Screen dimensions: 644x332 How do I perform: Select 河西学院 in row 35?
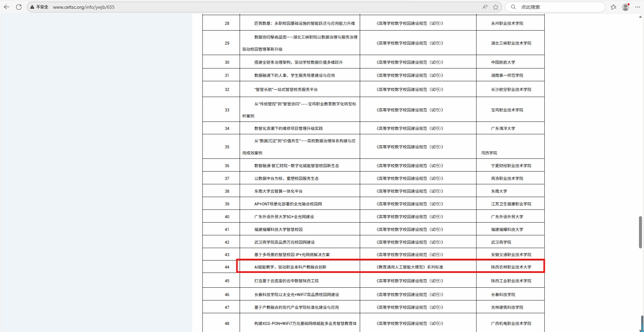pos(489,153)
